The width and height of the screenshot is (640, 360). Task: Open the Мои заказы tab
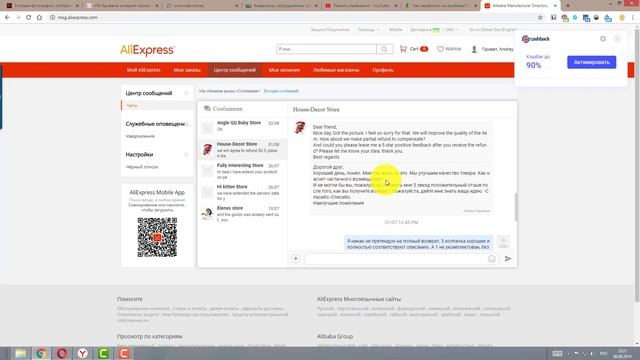187,70
